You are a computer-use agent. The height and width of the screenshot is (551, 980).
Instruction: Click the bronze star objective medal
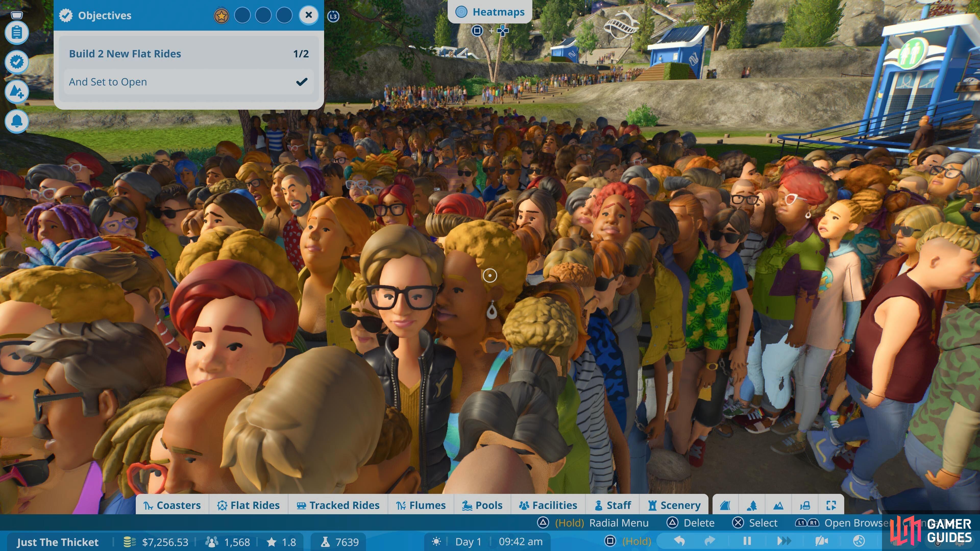click(x=222, y=16)
